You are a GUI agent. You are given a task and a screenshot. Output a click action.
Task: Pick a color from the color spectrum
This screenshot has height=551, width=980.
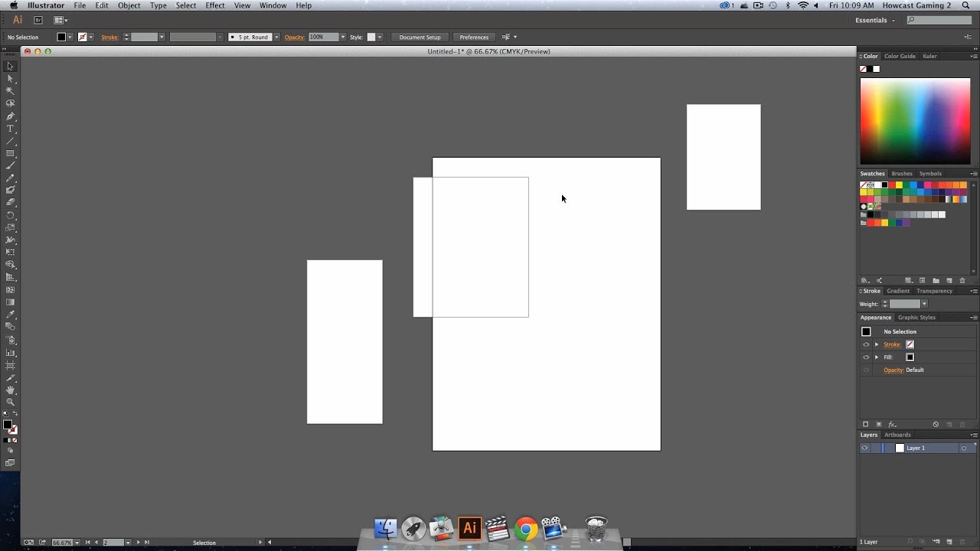[915, 121]
